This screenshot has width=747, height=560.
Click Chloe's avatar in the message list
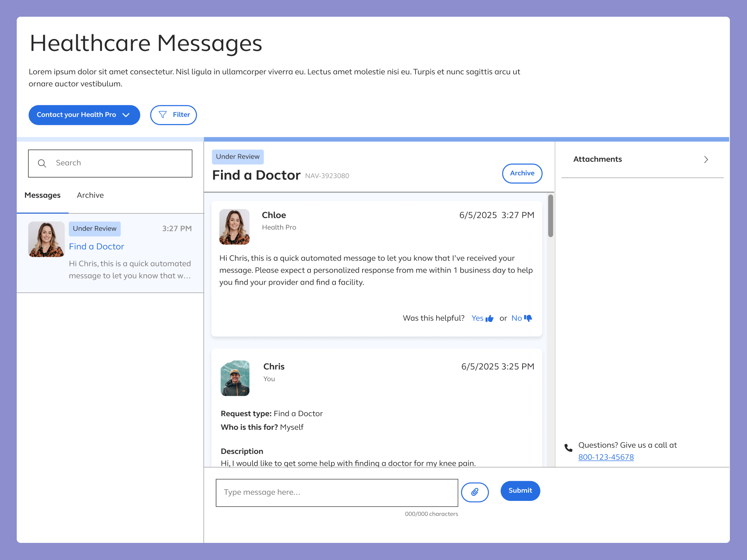(x=46, y=239)
